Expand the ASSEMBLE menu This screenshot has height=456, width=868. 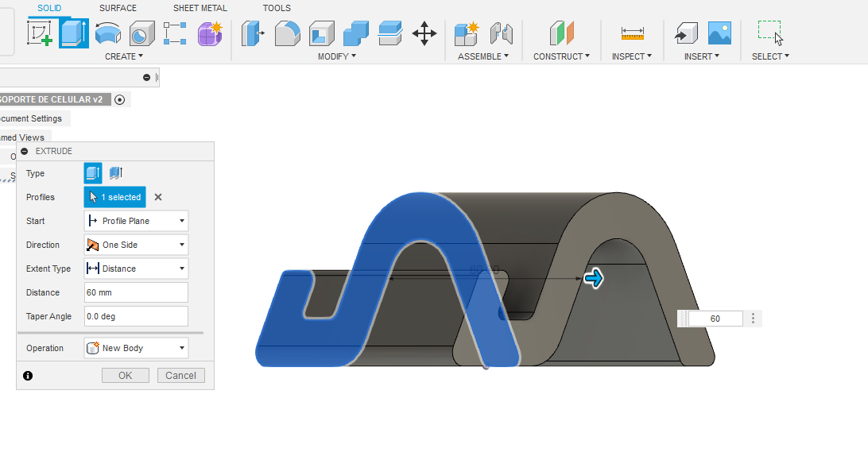pyautogui.click(x=482, y=56)
